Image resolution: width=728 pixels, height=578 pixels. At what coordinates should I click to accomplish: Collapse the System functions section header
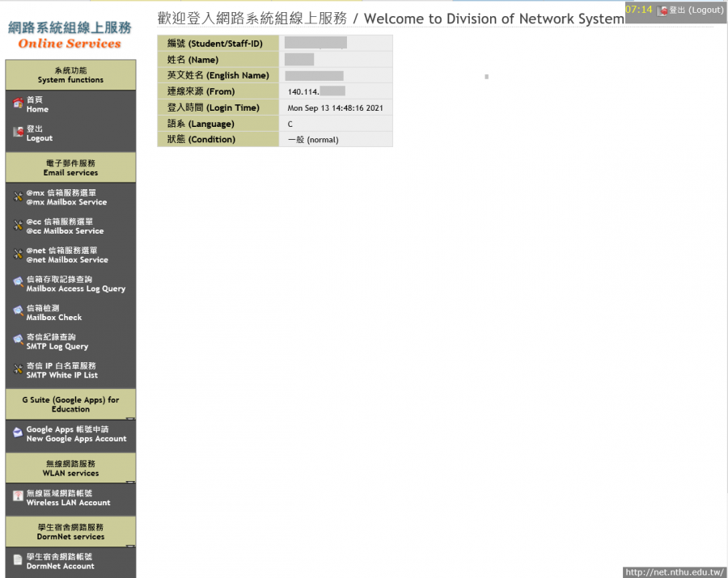coord(70,75)
